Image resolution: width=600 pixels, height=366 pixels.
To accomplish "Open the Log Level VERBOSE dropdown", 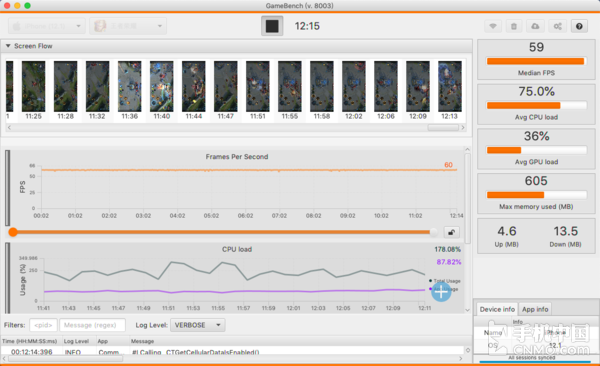I will coord(197,325).
